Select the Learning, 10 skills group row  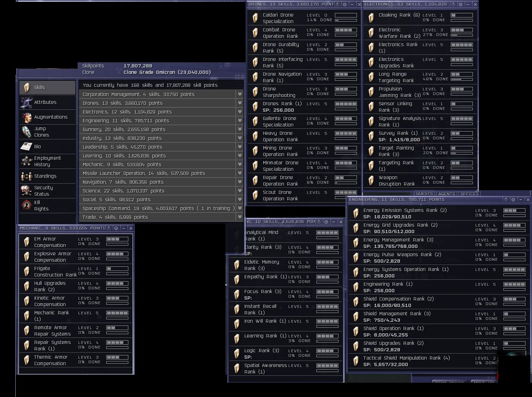tap(161, 156)
